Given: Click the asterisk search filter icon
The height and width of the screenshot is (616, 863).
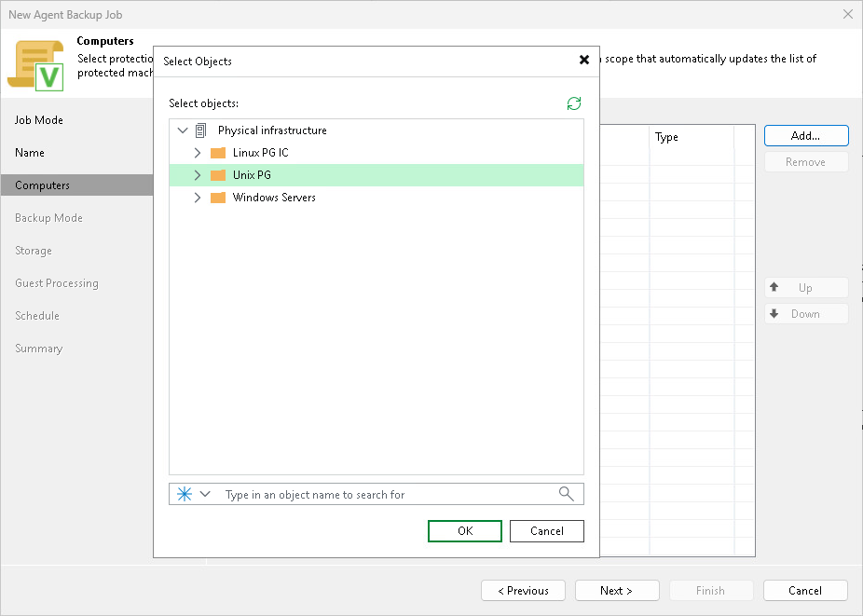Looking at the screenshot, I should [185, 494].
